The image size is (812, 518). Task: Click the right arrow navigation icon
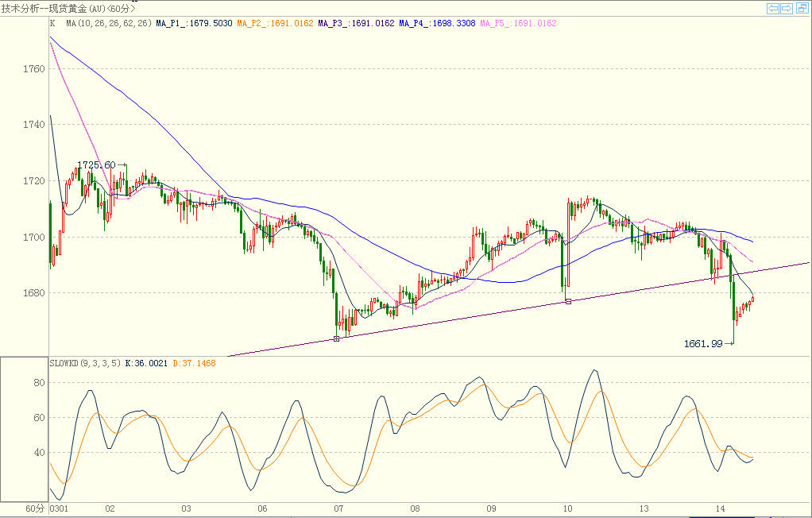(x=787, y=8)
